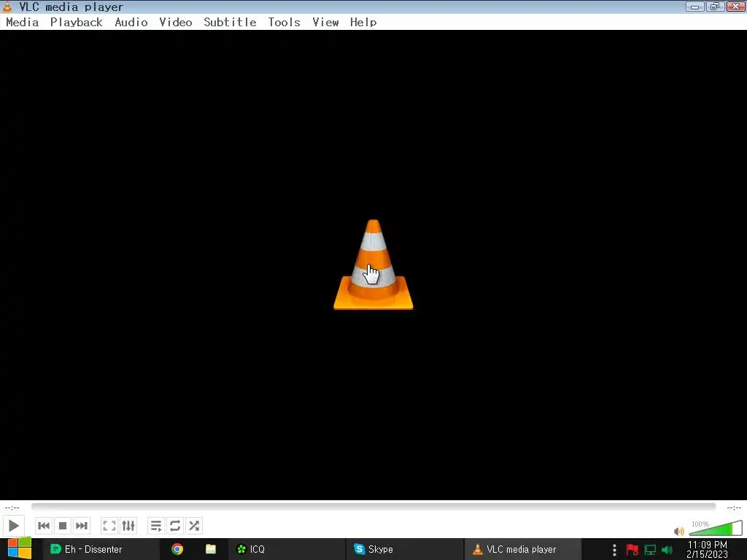Image resolution: width=747 pixels, height=560 pixels.
Task: Open the Windows Start button
Action: [x=20, y=549]
